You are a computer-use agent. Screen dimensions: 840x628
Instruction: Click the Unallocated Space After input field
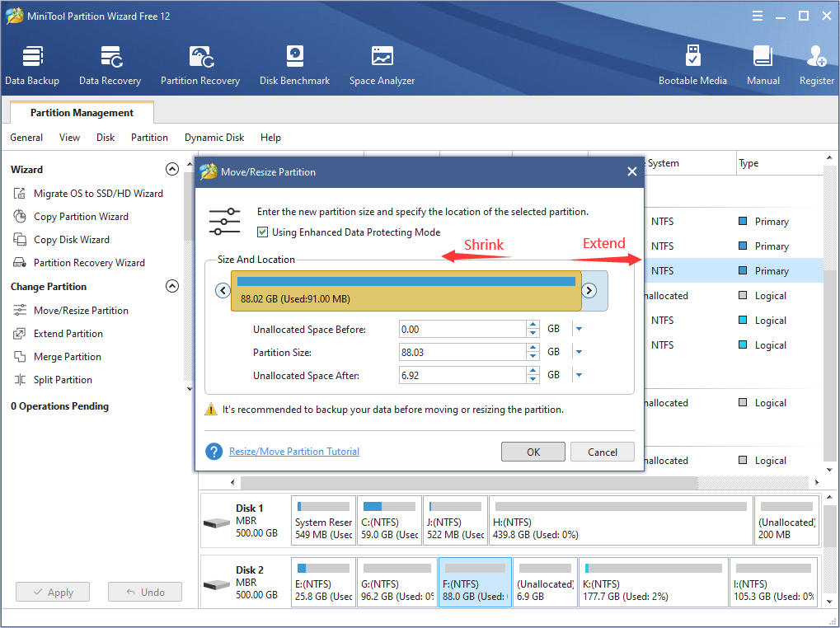(462, 375)
